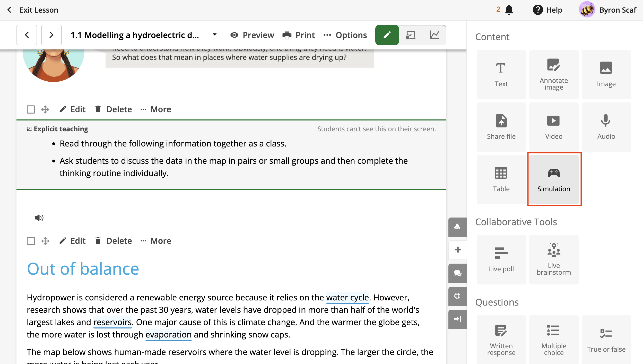Switch to edit mode pencil toggle
Screen dimensions: 643x364
[387, 35]
